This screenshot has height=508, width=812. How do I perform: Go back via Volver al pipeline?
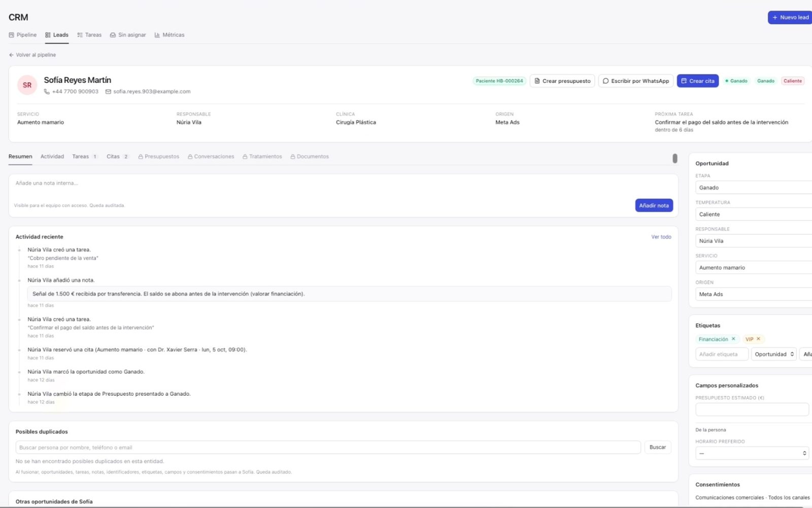point(32,55)
